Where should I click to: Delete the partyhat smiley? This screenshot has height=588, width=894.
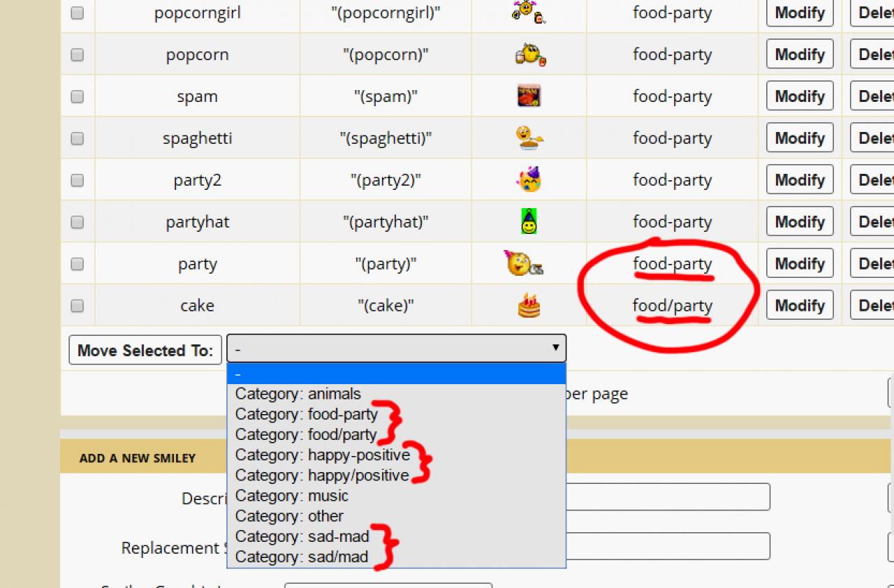point(872,222)
